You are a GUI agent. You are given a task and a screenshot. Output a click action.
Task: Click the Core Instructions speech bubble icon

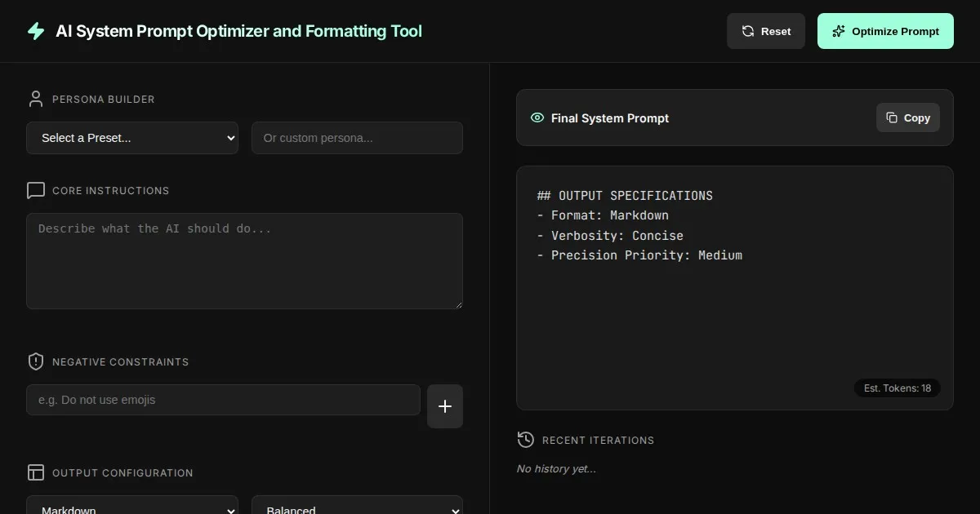[36, 191]
